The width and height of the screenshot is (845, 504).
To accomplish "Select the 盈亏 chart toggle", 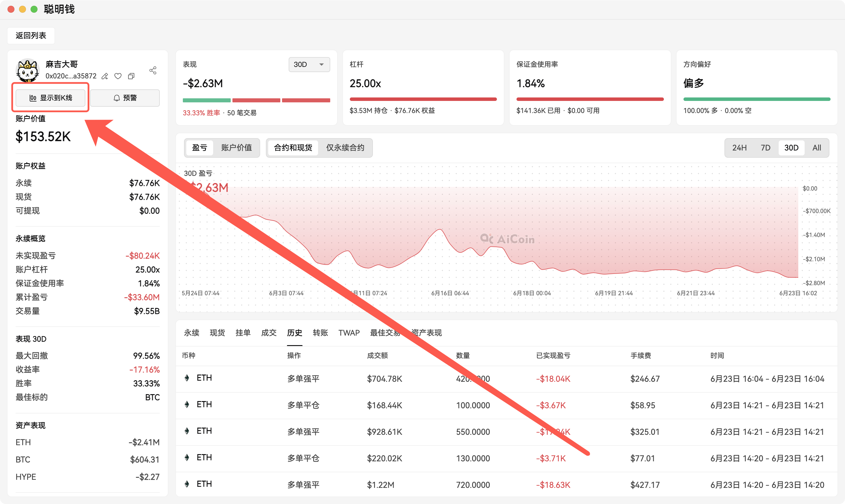I will (199, 148).
